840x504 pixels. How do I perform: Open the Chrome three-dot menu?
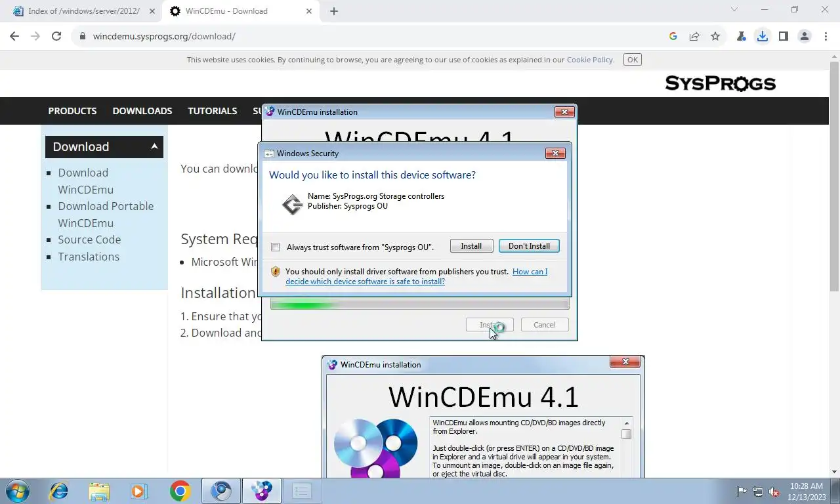coord(826,37)
